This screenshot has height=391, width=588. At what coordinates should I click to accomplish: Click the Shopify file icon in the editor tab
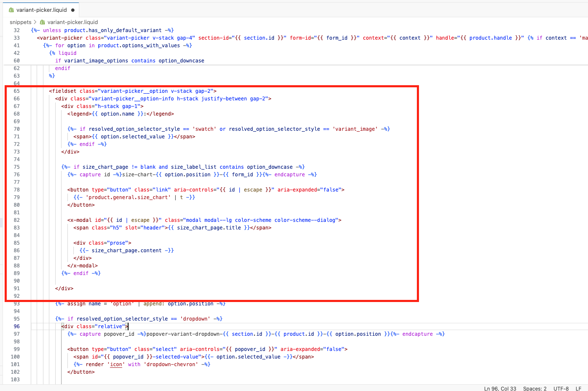click(x=11, y=10)
